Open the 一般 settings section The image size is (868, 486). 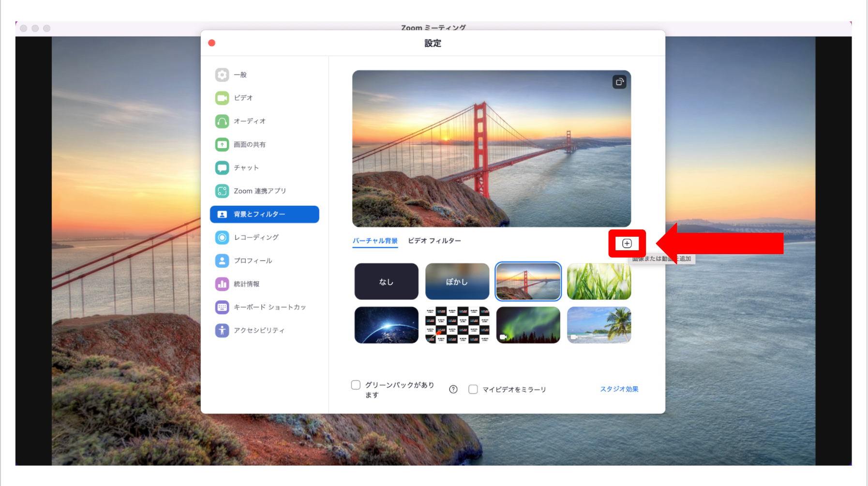pyautogui.click(x=265, y=75)
